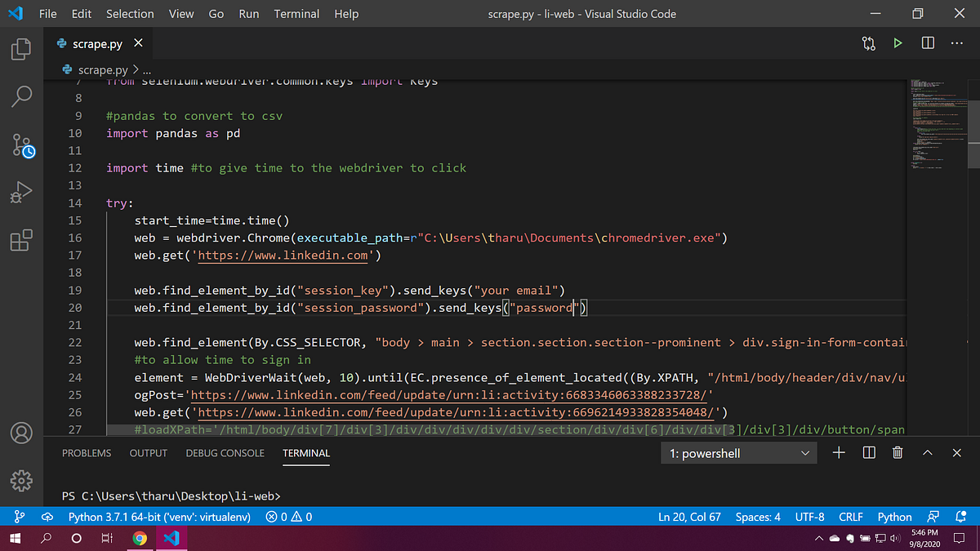980x551 pixels.
Task: Open volume control in system tray
Action: [x=895, y=539]
